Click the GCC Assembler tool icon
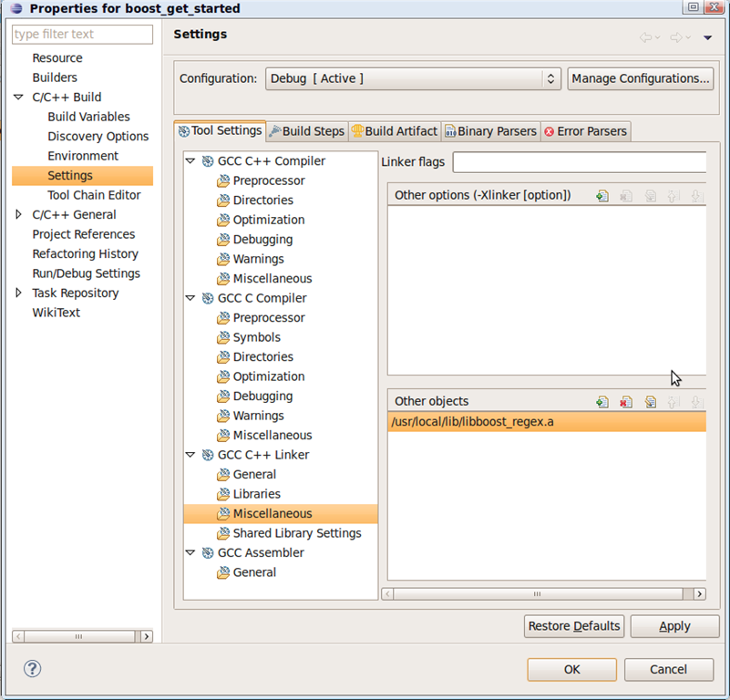Viewport: 730px width, 700px height. point(208,553)
